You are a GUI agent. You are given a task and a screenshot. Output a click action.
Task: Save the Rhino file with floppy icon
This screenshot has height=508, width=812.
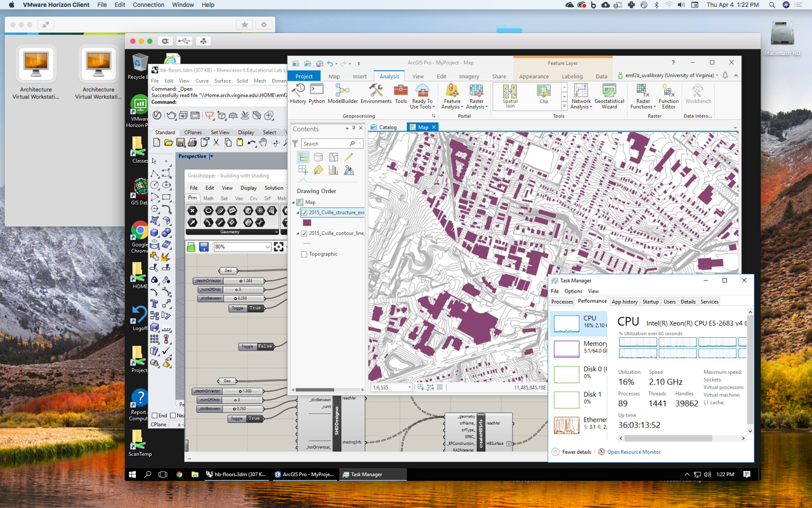coord(181,143)
